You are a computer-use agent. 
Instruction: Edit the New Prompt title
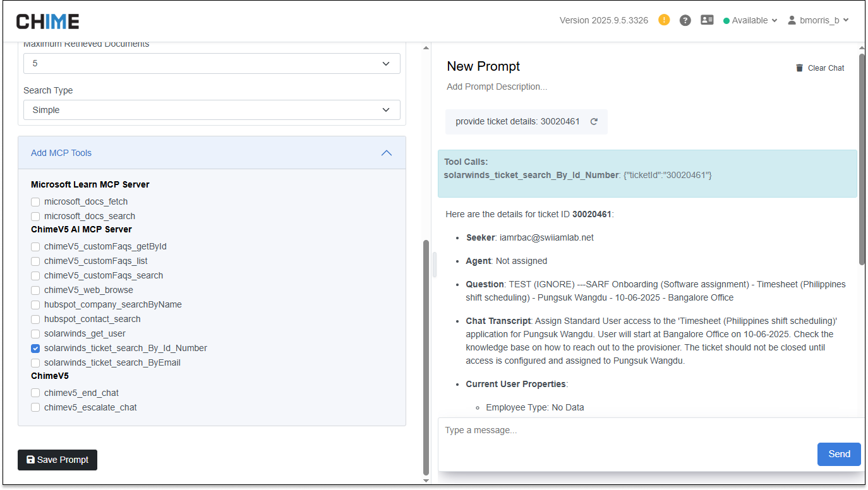(x=483, y=66)
